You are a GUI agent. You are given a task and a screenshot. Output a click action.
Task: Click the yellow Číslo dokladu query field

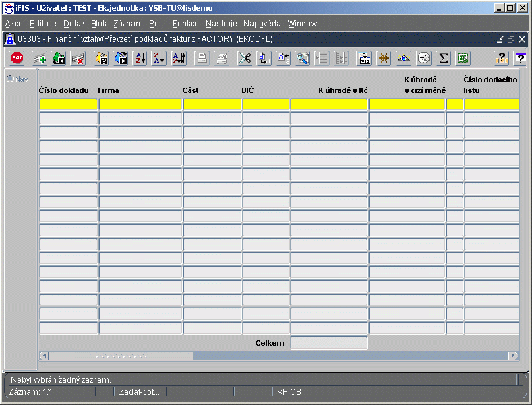point(69,105)
